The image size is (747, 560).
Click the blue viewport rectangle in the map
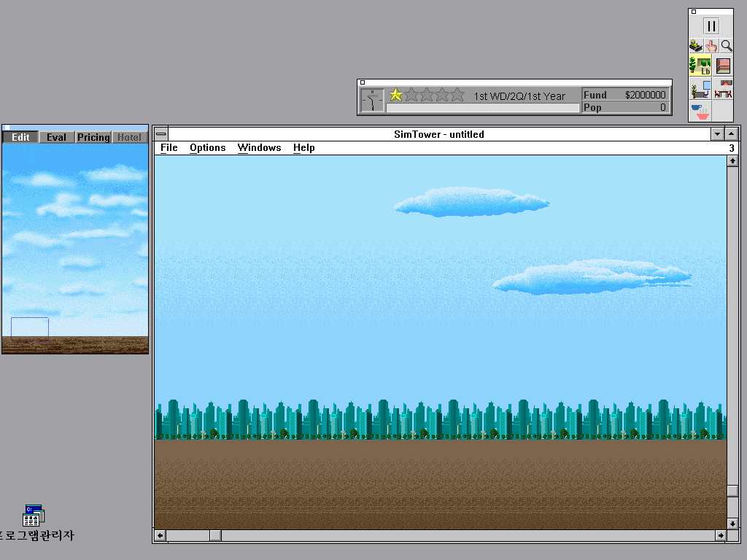[x=29, y=329]
